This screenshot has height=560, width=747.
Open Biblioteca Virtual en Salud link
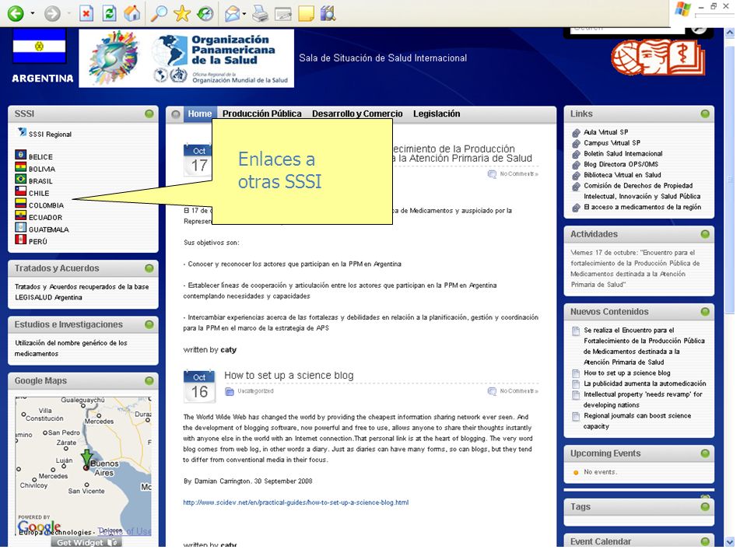622,175
